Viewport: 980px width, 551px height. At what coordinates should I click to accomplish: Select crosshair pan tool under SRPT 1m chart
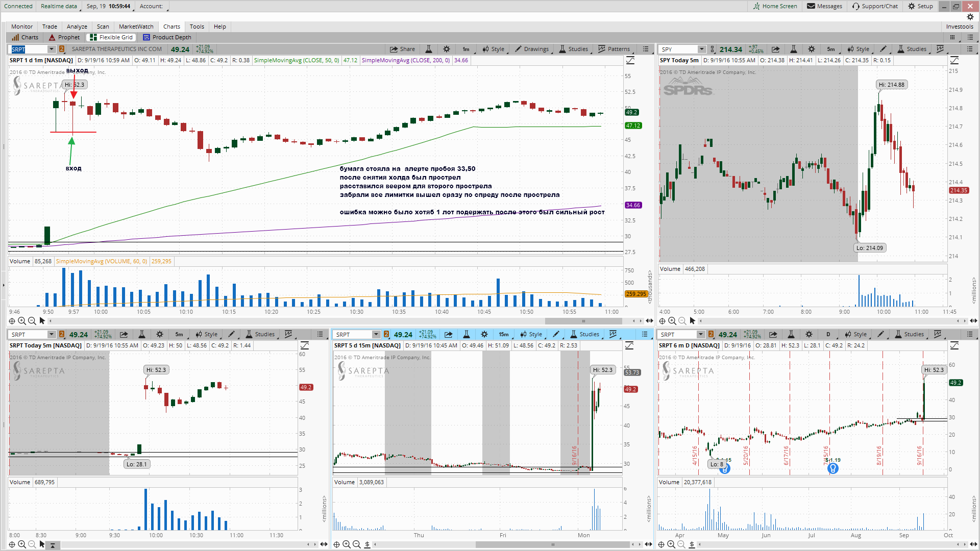point(12,321)
